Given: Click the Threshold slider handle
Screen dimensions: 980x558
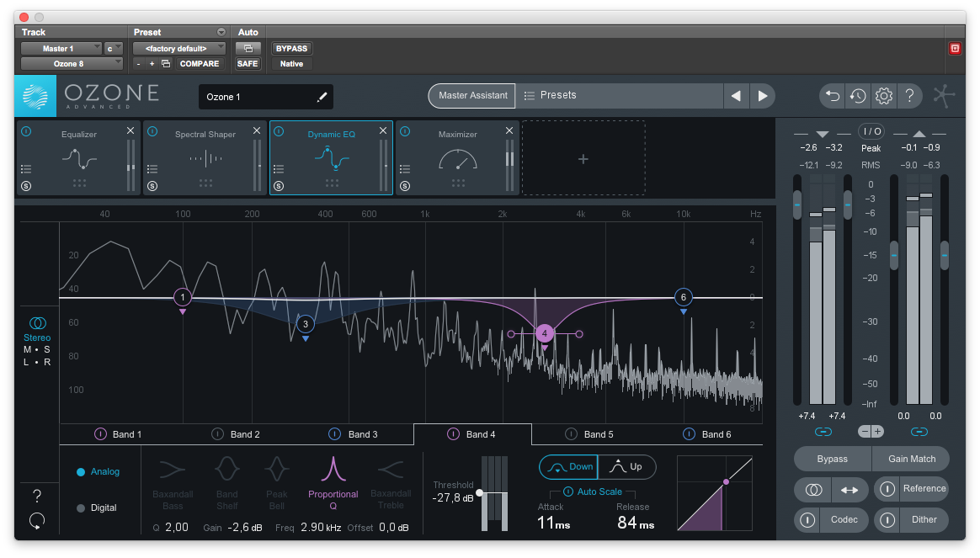Looking at the screenshot, I should pos(479,493).
